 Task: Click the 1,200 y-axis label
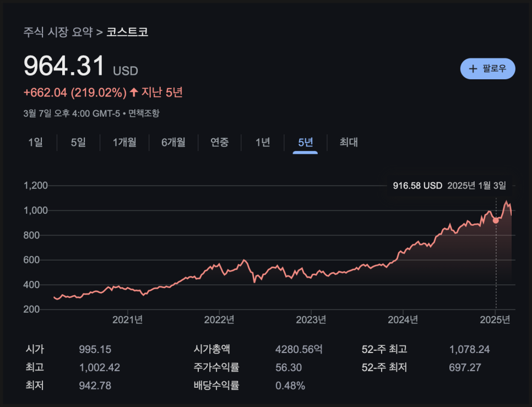(36, 186)
